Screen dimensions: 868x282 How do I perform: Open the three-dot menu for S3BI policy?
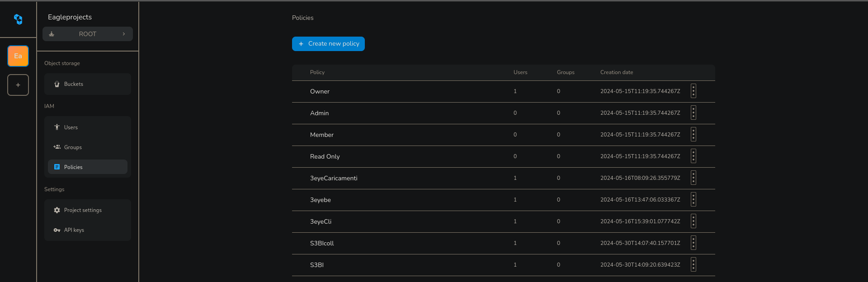pyautogui.click(x=693, y=265)
